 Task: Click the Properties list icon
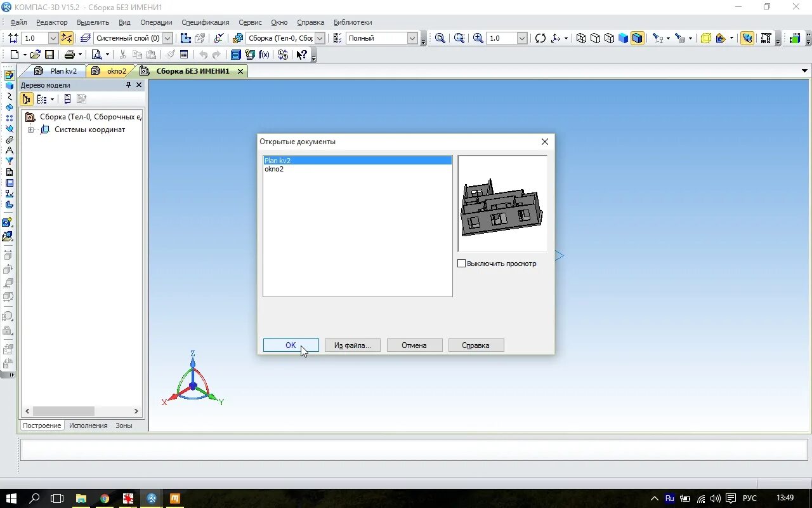click(x=184, y=55)
